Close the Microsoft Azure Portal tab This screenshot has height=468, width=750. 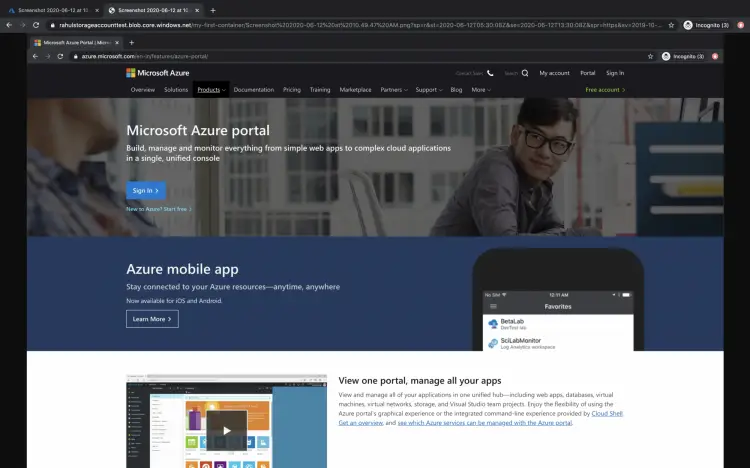[117, 43]
